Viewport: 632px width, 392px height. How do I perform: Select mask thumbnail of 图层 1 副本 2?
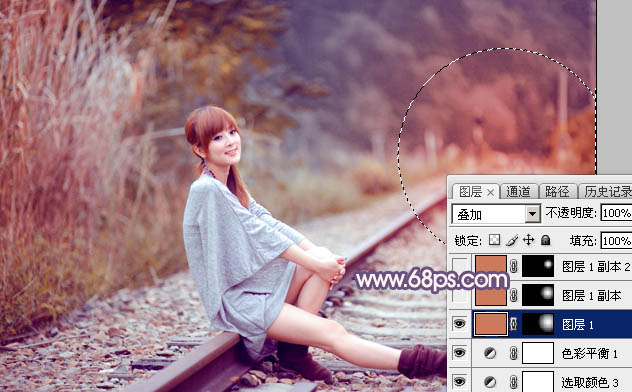tap(538, 266)
